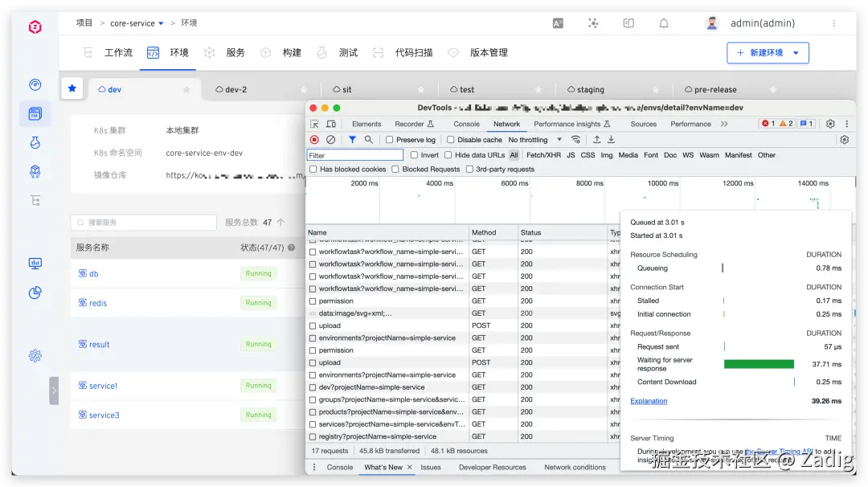Clear the DevTools network log
This screenshot has height=487, width=868.
tap(330, 140)
